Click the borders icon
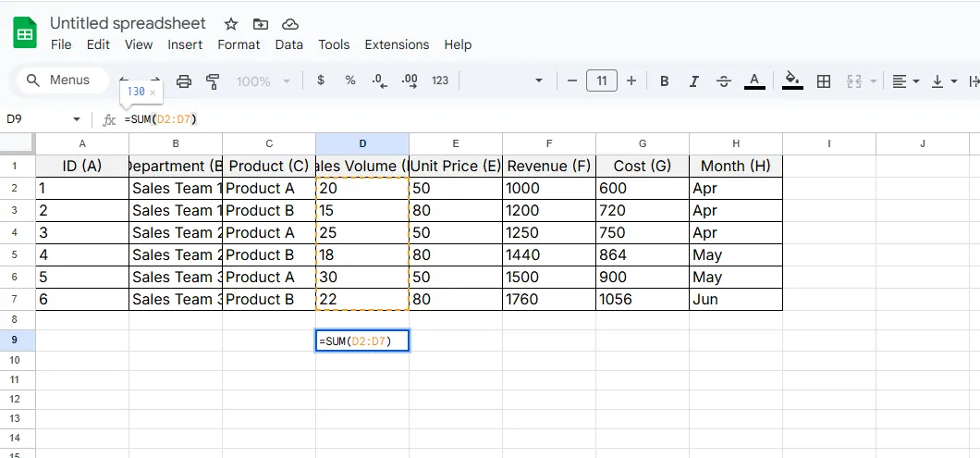 pyautogui.click(x=824, y=81)
